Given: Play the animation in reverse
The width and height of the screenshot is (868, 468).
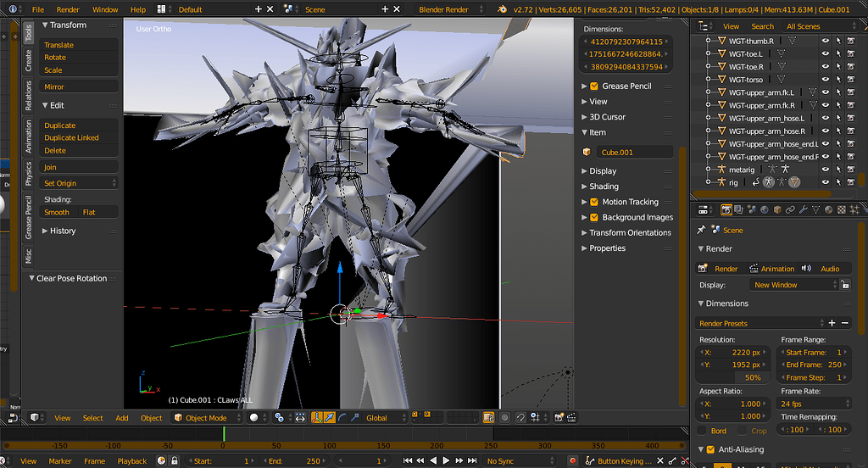Looking at the screenshot, I should (x=433, y=461).
